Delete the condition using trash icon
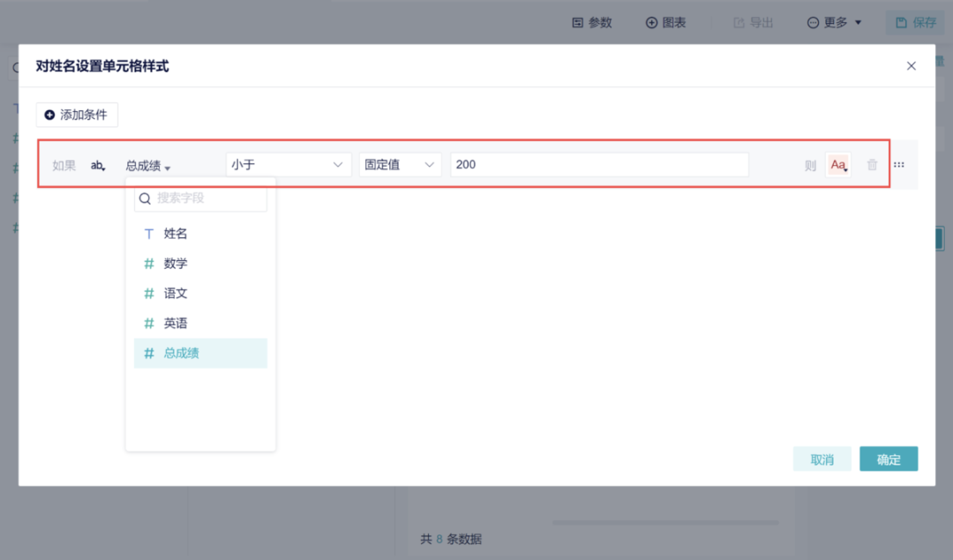The width and height of the screenshot is (953, 560). [872, 165]
